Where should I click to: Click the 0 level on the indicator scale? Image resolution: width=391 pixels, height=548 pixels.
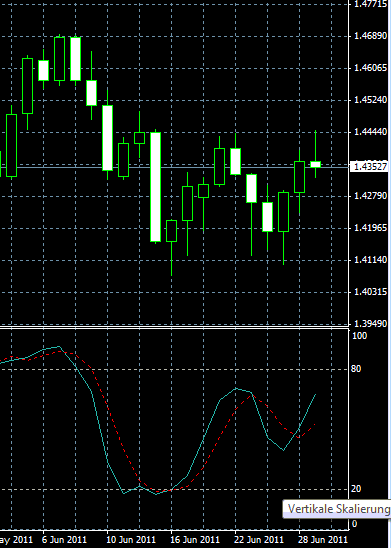click(x=355, y=524)
